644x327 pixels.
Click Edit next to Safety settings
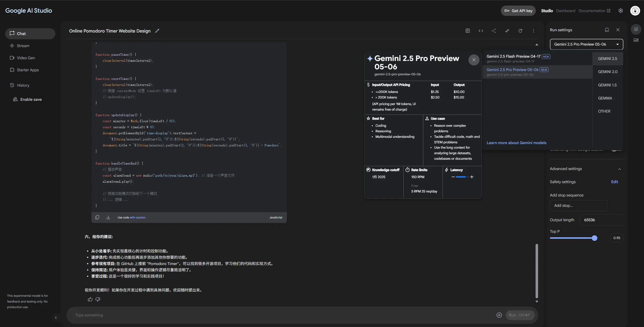pos(614,182)
